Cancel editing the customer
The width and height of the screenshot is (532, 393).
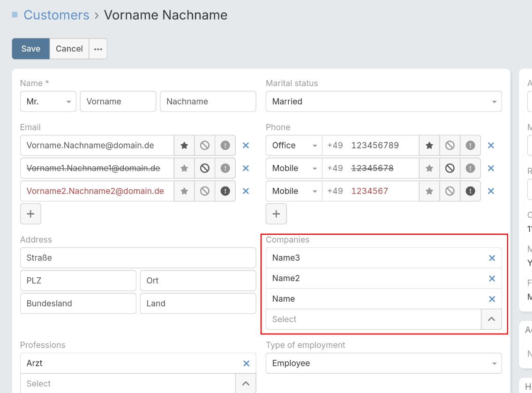point(69,49)
